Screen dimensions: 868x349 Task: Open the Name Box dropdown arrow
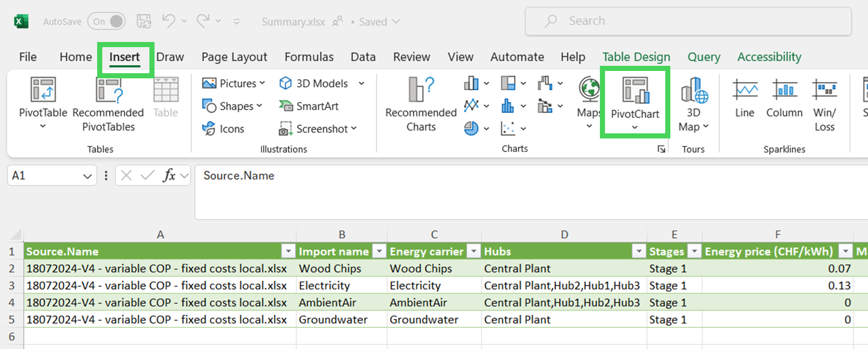tap(87, 176)
